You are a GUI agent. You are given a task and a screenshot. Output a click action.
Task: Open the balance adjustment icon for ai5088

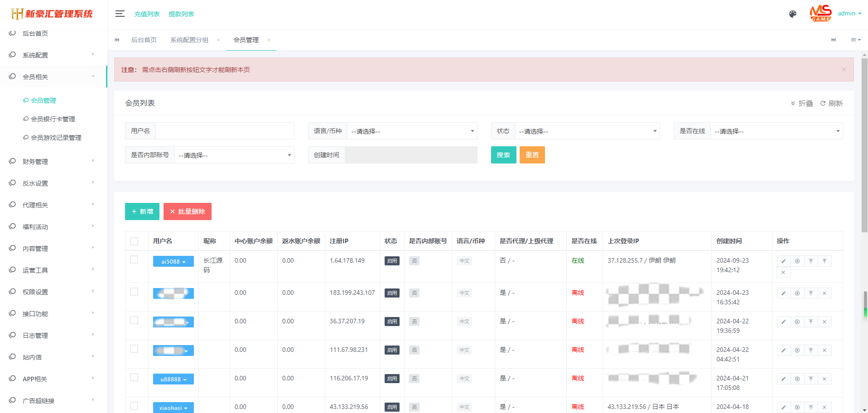click(797, 261)
